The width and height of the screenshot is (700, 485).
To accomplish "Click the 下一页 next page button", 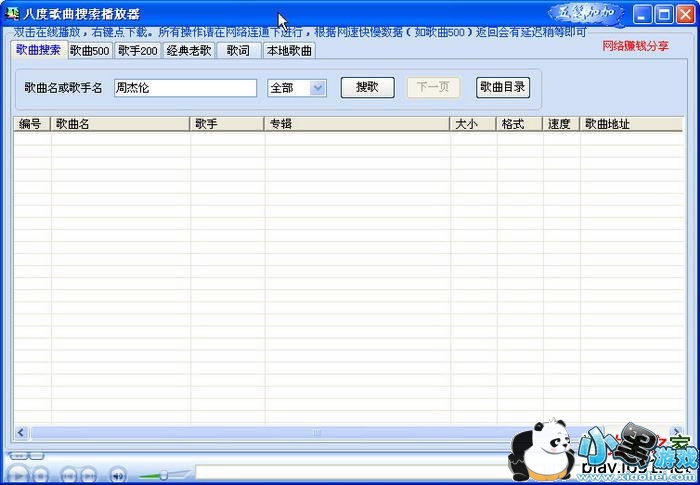I will tap(433, 87).
